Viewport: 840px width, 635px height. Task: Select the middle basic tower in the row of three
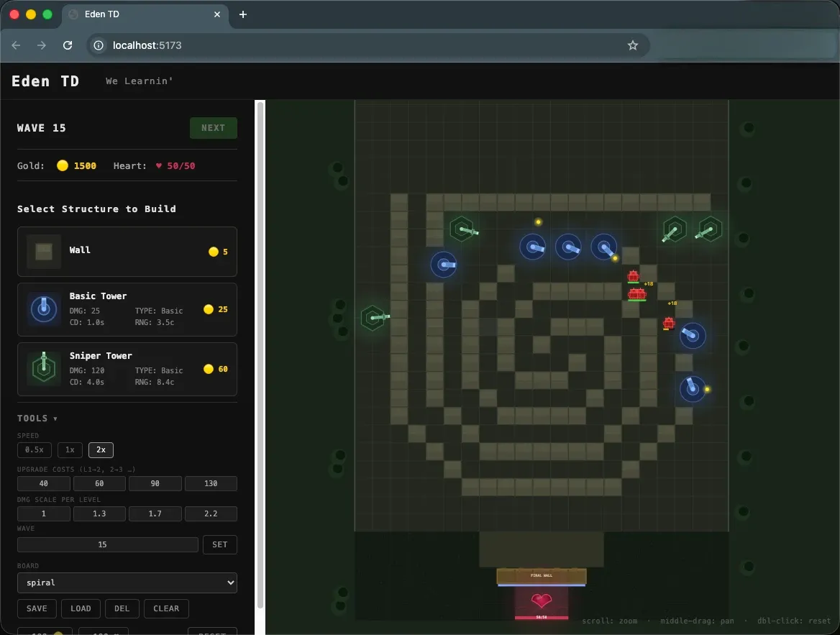568,247
